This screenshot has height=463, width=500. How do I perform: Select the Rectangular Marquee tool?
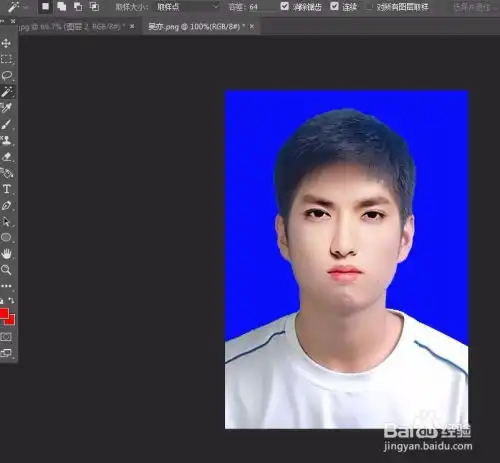click(x=6, y=59)
